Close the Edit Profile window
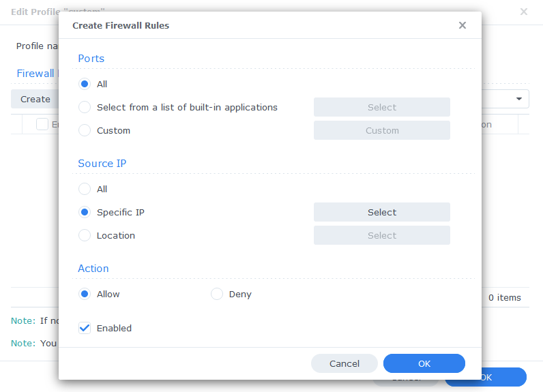Image resolution: width=543 pixels, height=392 pixels. [x=524, y=12]
